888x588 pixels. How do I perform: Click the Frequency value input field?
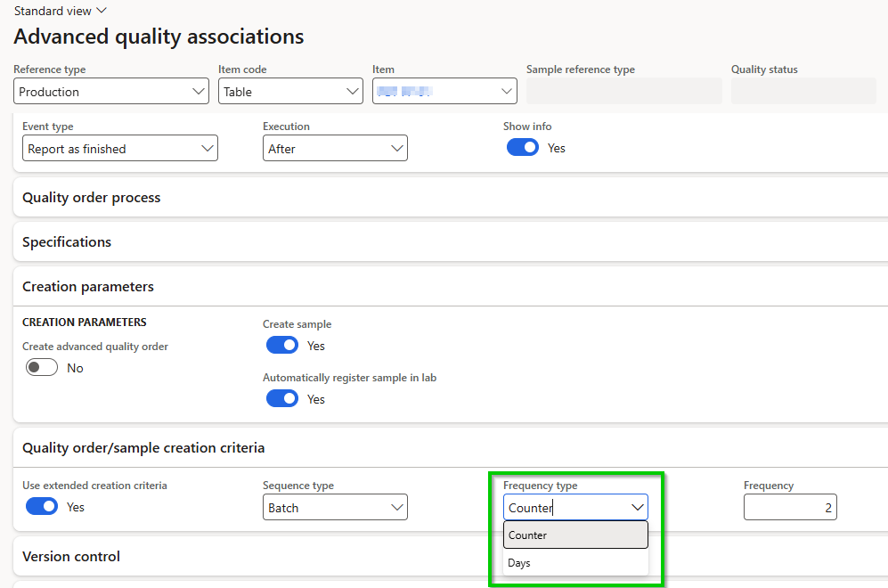pos(789,506)
